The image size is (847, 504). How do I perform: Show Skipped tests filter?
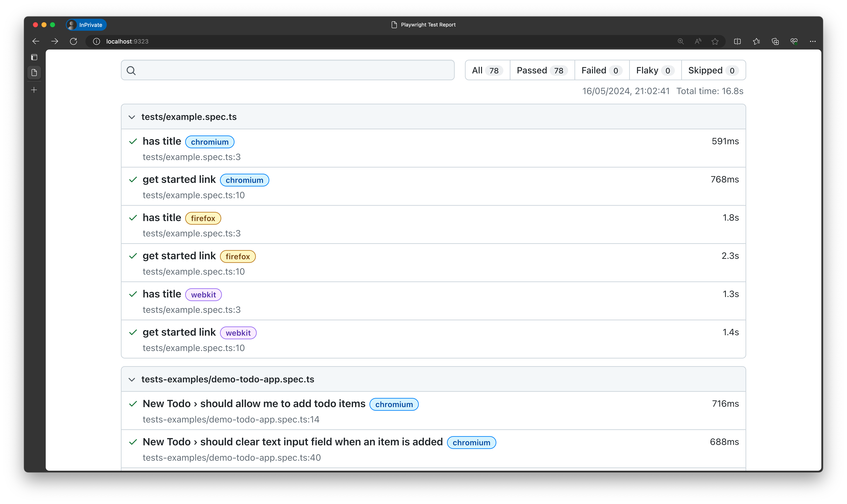(713, 70)
